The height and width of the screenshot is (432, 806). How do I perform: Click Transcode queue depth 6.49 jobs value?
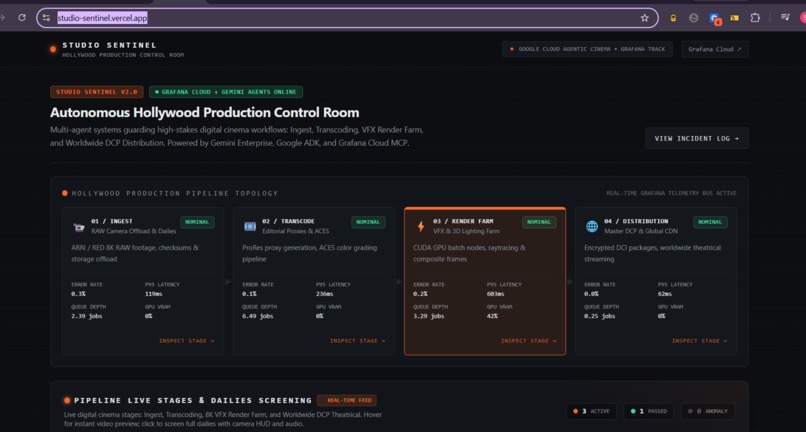pyautogui.click(x=258, y=316)
